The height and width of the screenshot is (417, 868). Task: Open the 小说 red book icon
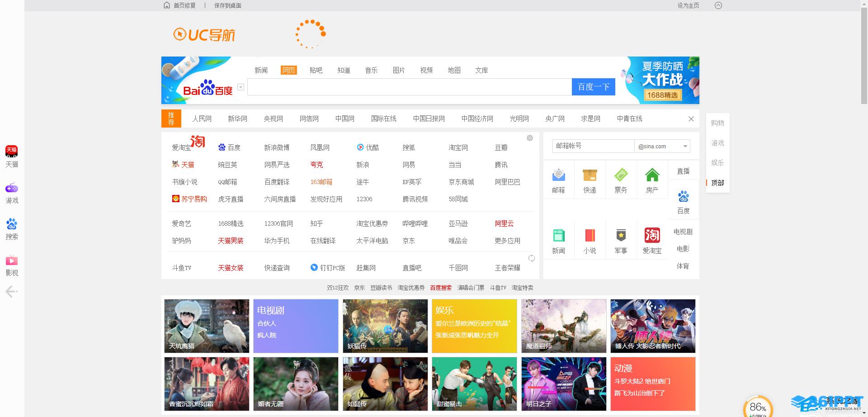[590, 235]
